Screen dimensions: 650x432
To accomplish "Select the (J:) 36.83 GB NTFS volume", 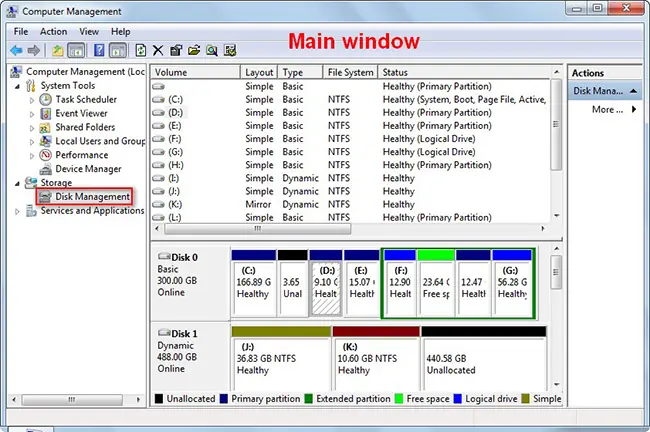I will 281,358.
